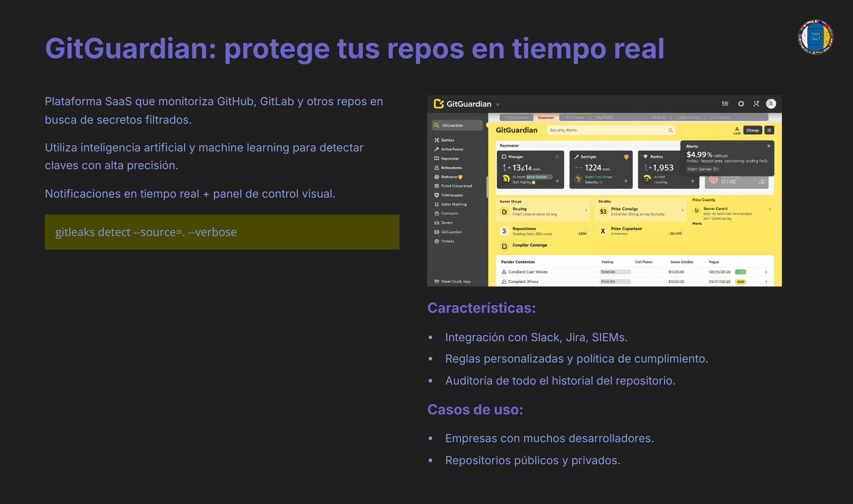Click the $3 Prise Consigx icon

pyautogui.click(x=603, y=211)
